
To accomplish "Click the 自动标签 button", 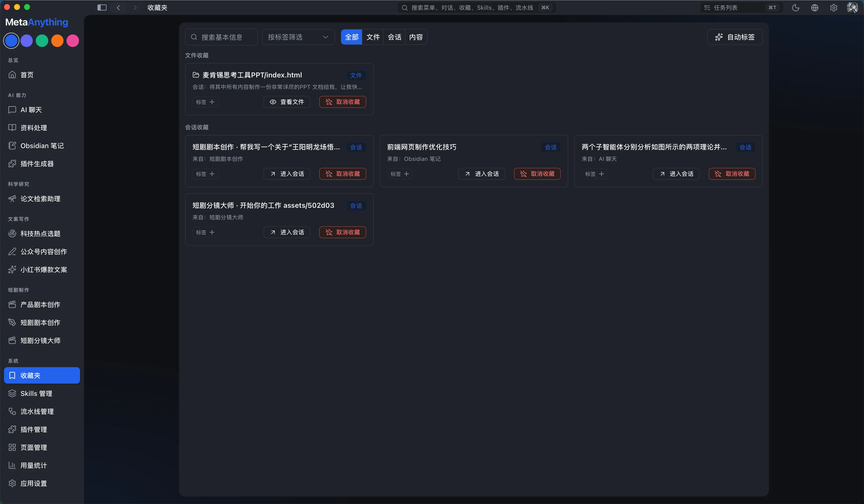I will 735,37.
